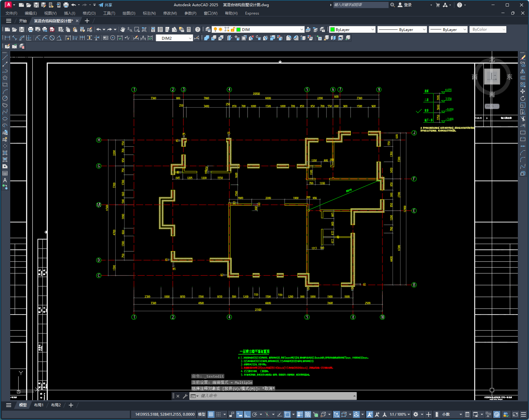Viewport: 529px width, 420px height.
Task: Click the Dimension Style icon next to DIM2
Action: click(196, 38)
